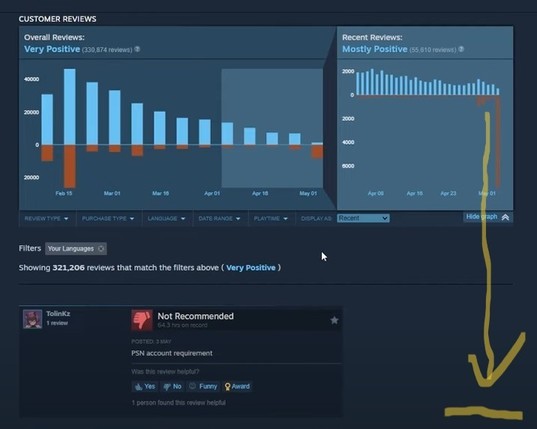Image resolution: width=537 pixels, height=429 pixels.
Task: Open TolinKz's profile avatar
Action: pyautogui.click(x=33, y=319)
